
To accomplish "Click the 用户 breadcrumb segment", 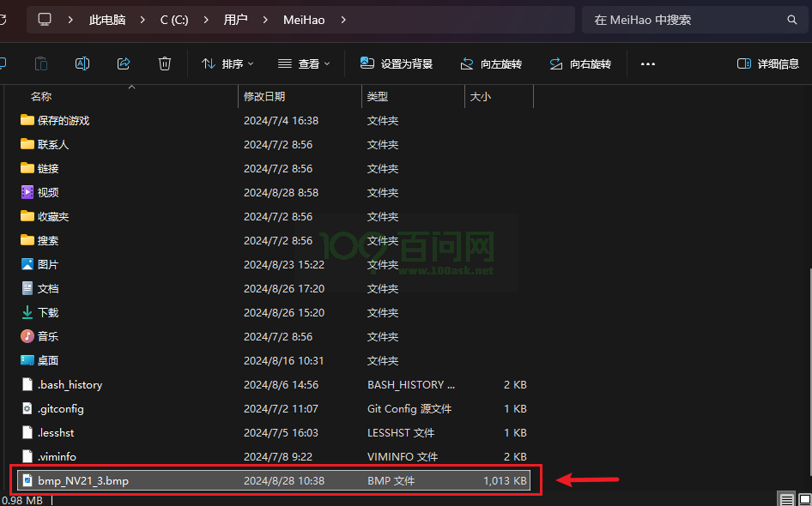I will [236, 20].
